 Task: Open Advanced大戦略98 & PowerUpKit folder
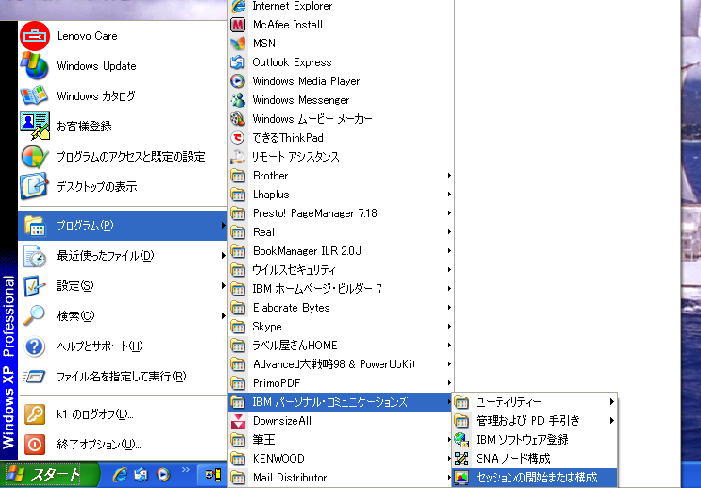point(341,364)
